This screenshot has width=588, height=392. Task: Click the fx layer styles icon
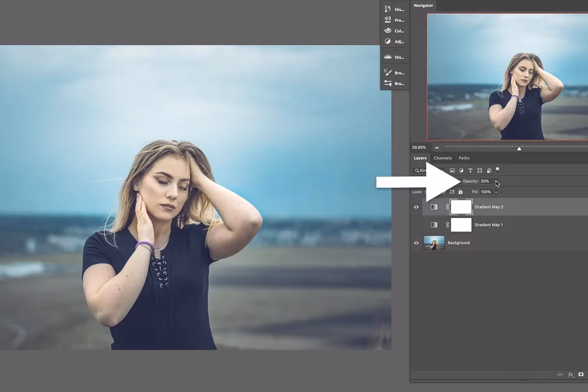tap(570, 374)
